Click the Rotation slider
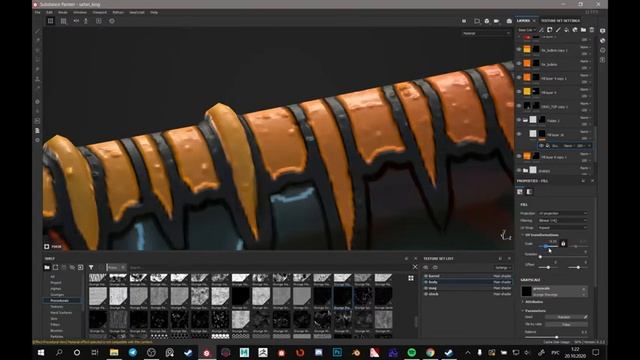The width and height of the screenshot is (640, 360). (563, 257)
